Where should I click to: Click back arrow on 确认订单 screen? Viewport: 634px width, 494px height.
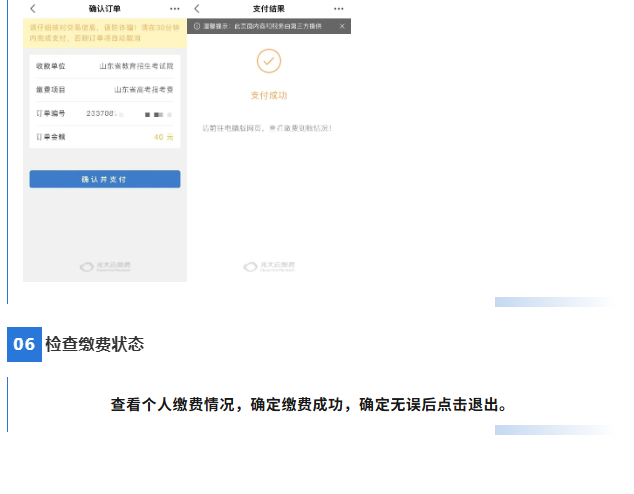tap(32, 9)
